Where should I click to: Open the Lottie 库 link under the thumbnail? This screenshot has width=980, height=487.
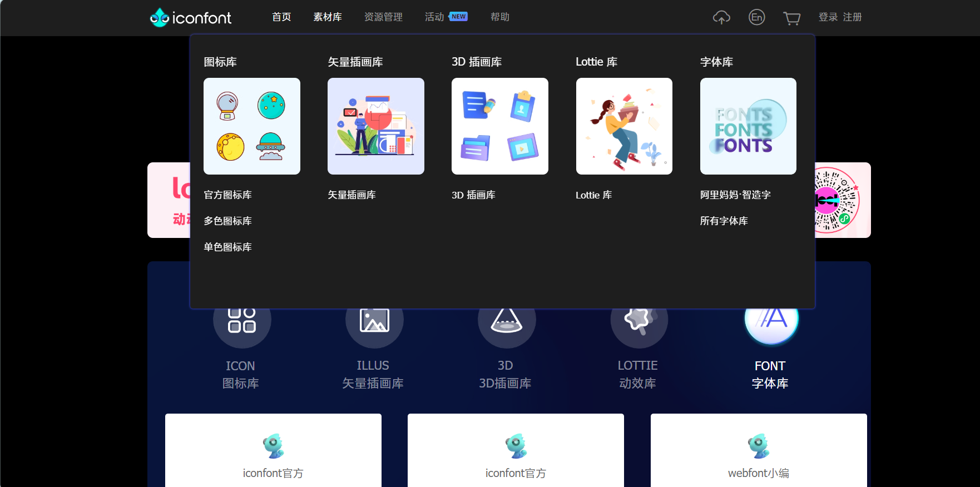(593, 195)
